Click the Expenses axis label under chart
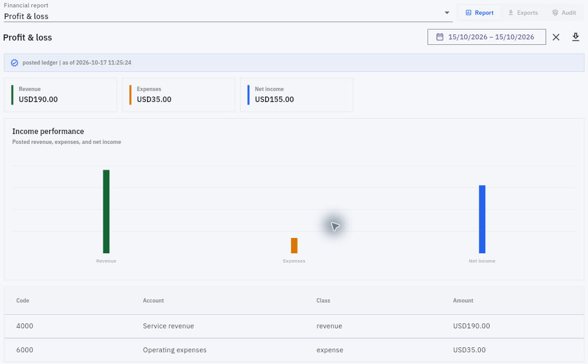 (x=294, y=261)
